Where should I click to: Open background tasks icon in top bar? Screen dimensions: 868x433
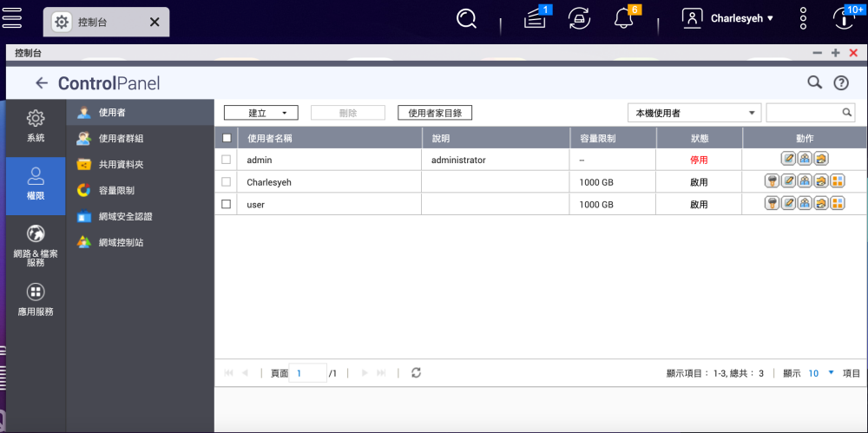click(579, 18)
